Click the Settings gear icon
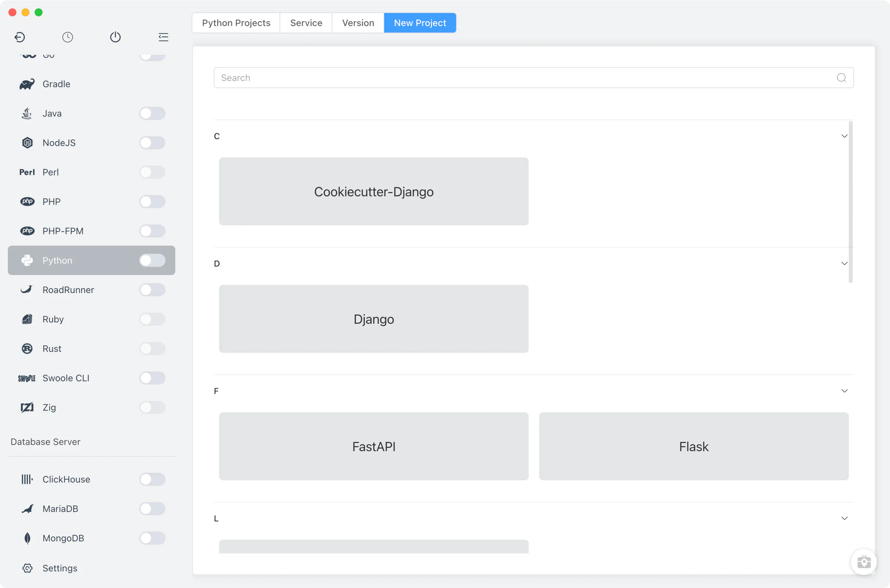The width and height of the screenshot is (890, 588). (x=27, y=568)
